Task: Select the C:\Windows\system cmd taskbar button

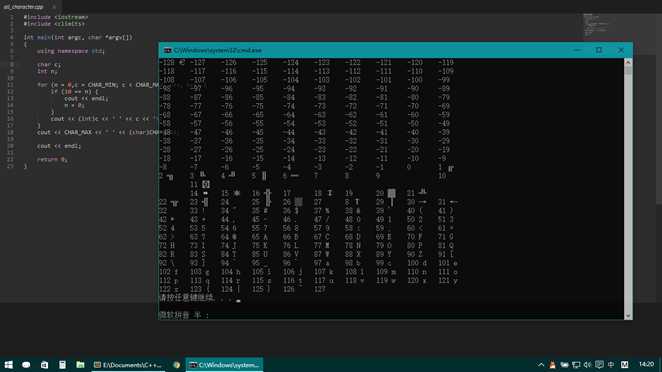Action: point(224,365)
